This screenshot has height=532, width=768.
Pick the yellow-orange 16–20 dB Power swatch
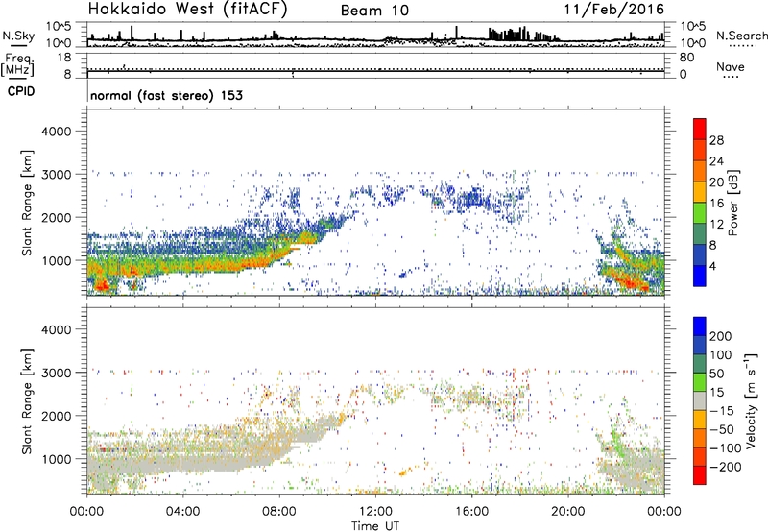pos(700,191)
